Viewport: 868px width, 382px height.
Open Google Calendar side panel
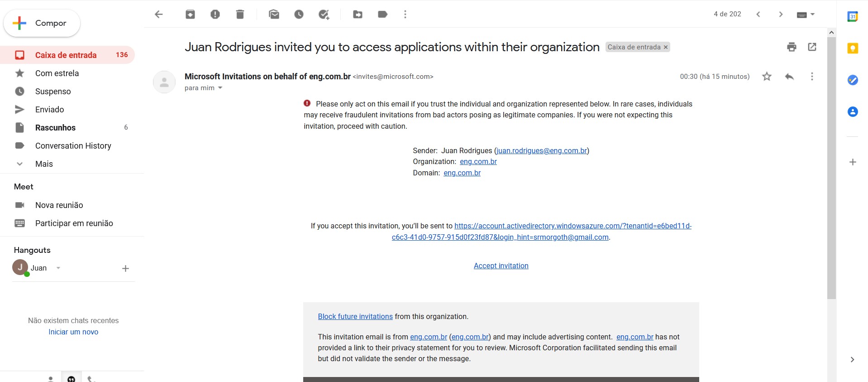[853, 17]
